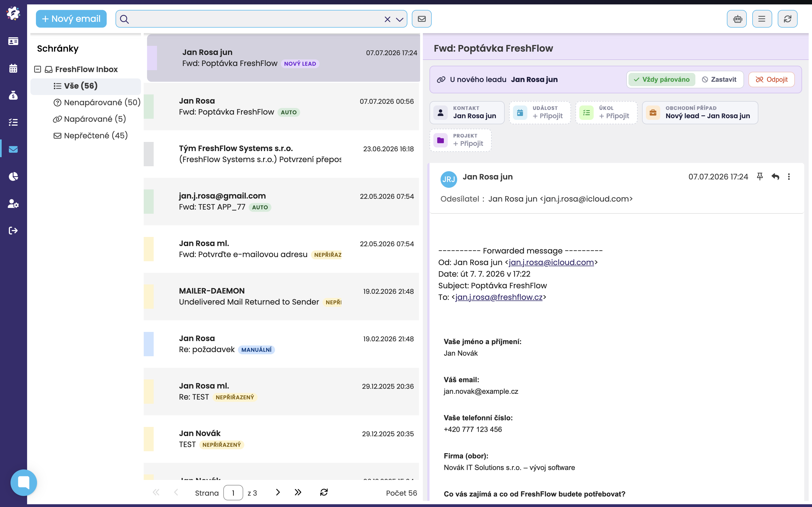Attach an Událost via Připojit
Screen dimensions: 812x507
539,113
